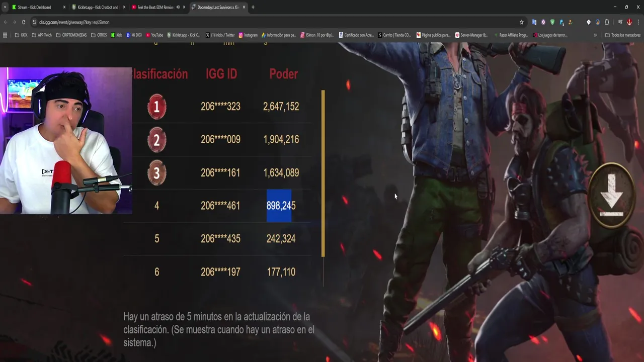The image size is (644, 362).
Task: Click highlighted power value 898,245
Action: 281,206
